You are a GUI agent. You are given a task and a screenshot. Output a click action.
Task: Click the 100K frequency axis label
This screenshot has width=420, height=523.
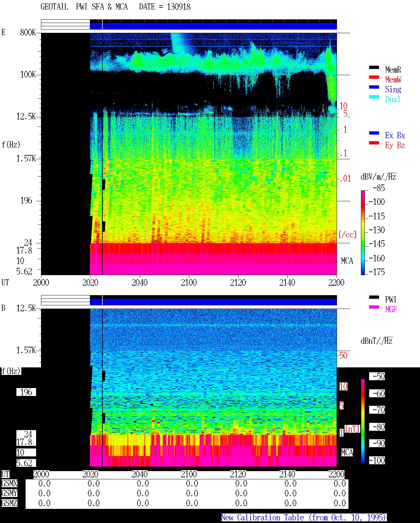[x=28, y=74]
